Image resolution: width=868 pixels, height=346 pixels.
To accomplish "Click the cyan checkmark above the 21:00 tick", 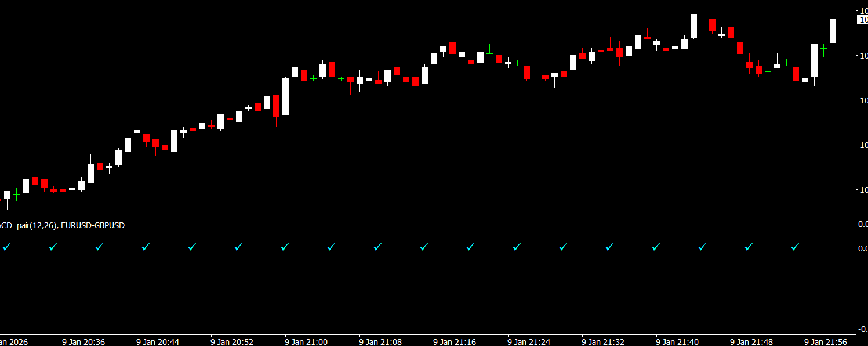I will point(285,247).
